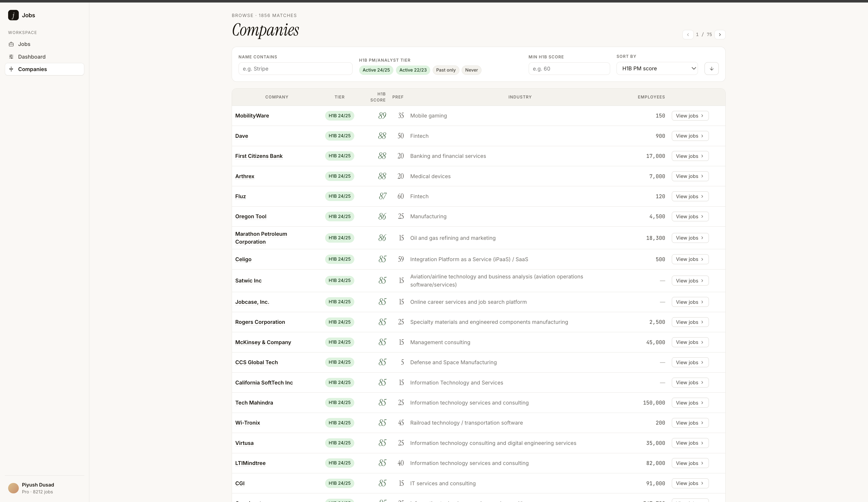Viewport: 868px width, 502px height.
Task: View jobs for Dave
Action: tap(690, 136)
